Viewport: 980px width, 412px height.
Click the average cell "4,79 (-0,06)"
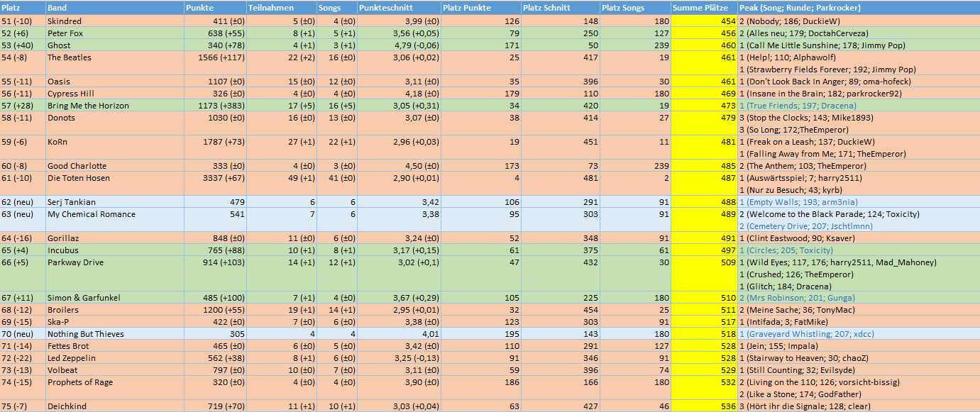(398, 45)
